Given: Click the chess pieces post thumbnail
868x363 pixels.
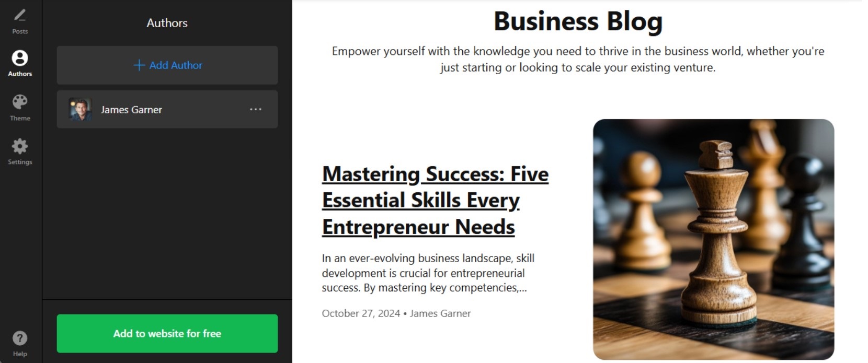Looking at the screenshot, I should point(713,240).
